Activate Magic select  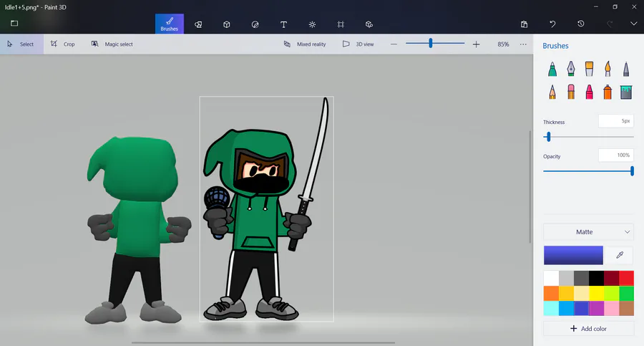pyautogui.click(x=112, y=44)
